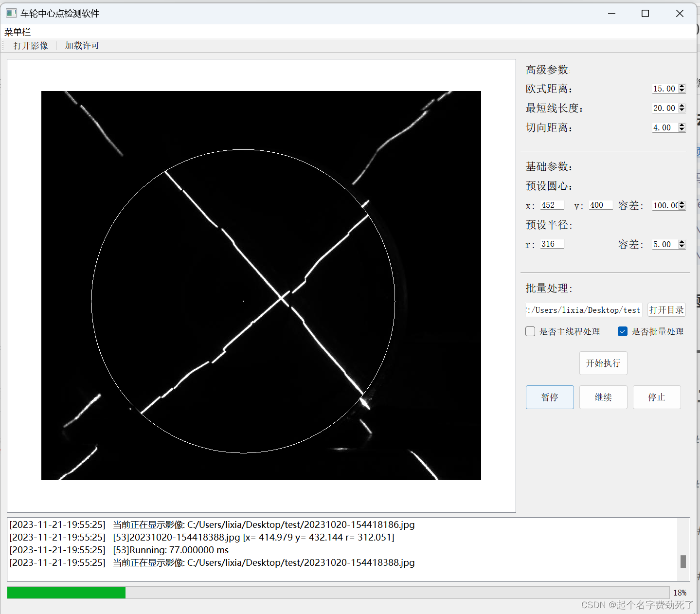Increase 欧式距离 value with up arrow
Viewport: 700px width, 614px height.
tap(682, 86)
